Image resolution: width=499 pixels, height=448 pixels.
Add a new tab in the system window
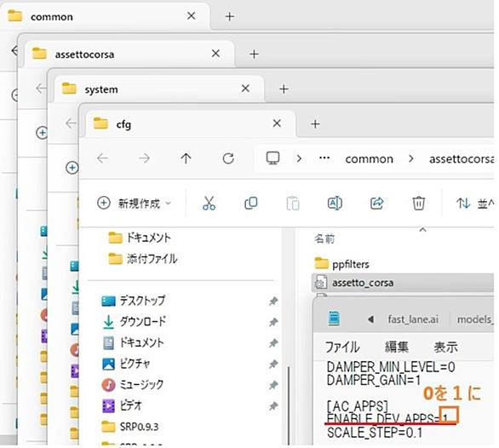(x=284, y=89)
